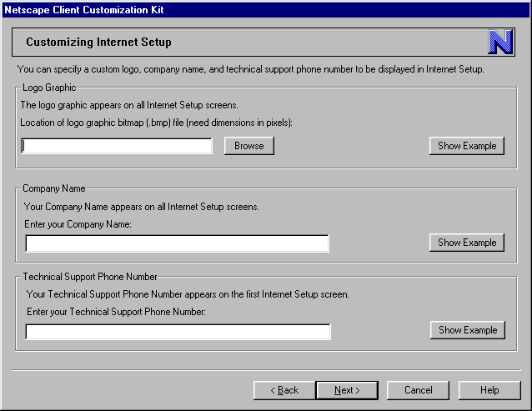Click the Customizing Internet Setup heading
Viewport: 532px width, 411px height.
pos(99,42)
